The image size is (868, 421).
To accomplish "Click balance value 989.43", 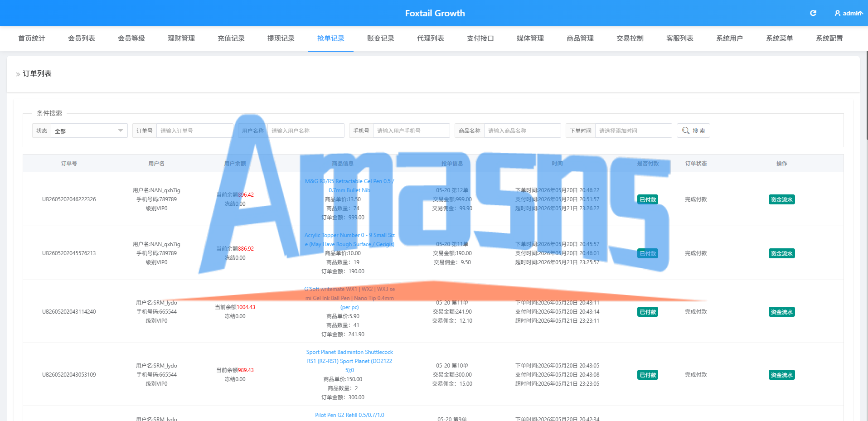I will (246, 370).
